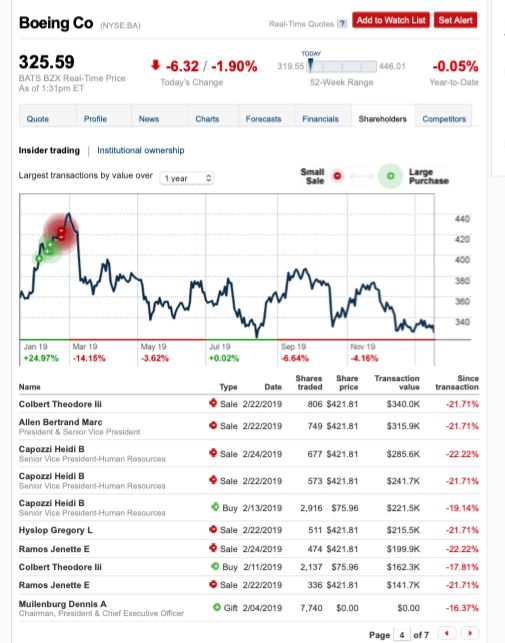Viewport: 505px width, 643px height.
Task: Click the Name column header
Action: pos(30,387)
